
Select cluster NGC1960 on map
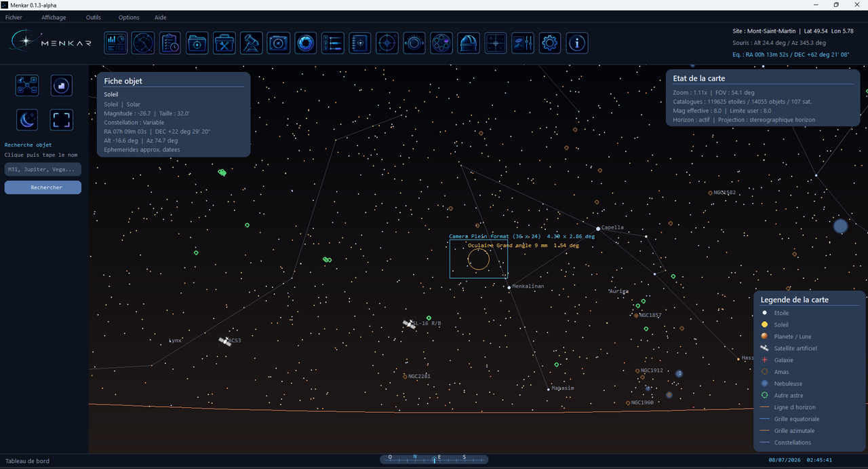(x=628, y=403)
